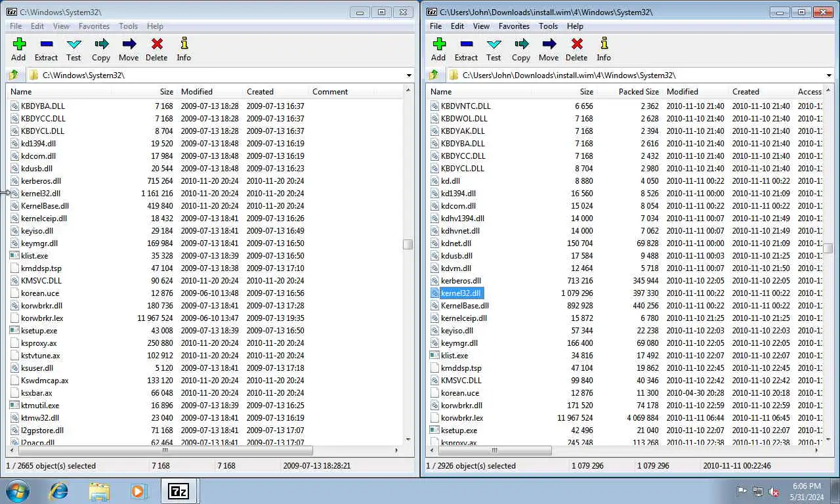
Task: Sort by Name column in left window
Action: tap(59, 91)
